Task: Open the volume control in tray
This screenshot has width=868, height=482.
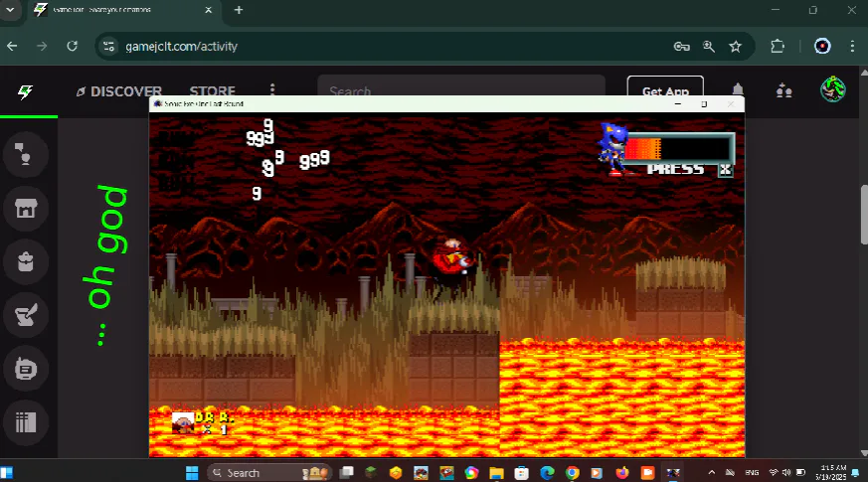Action: click(786, 473)
